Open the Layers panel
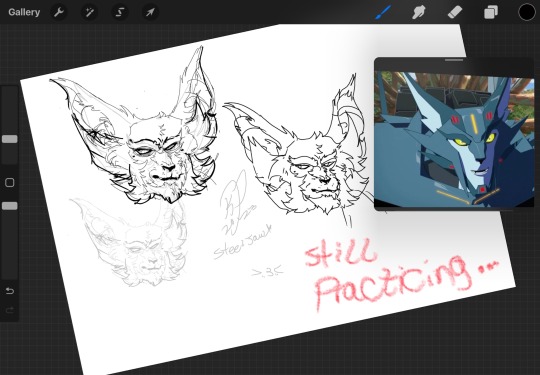Screen dimensions: 540x375 pos(491,13)
